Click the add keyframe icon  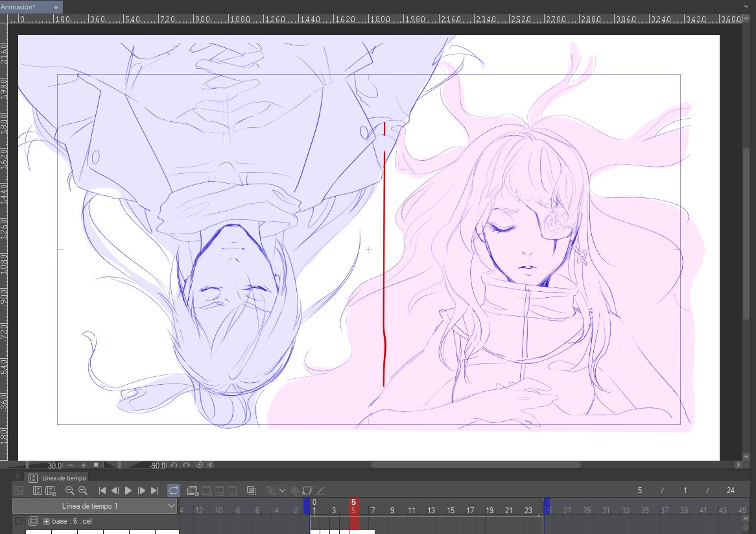tap(271, 491)
